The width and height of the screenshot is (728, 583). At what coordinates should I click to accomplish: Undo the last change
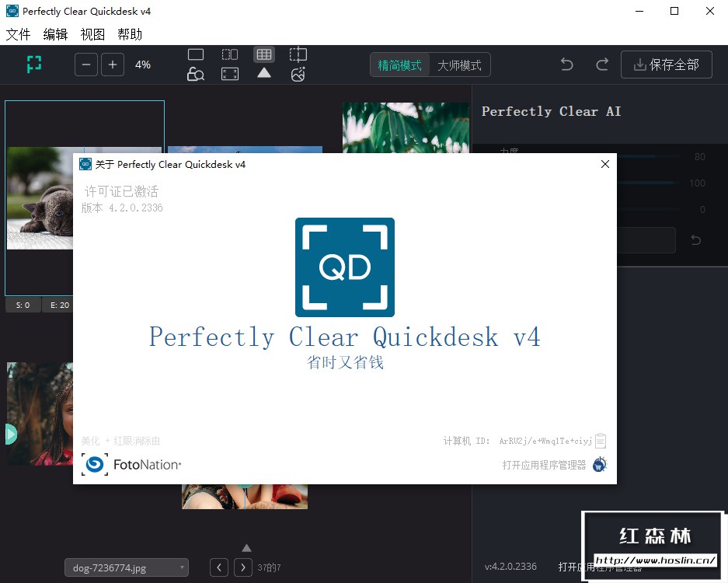coord(567,64)
